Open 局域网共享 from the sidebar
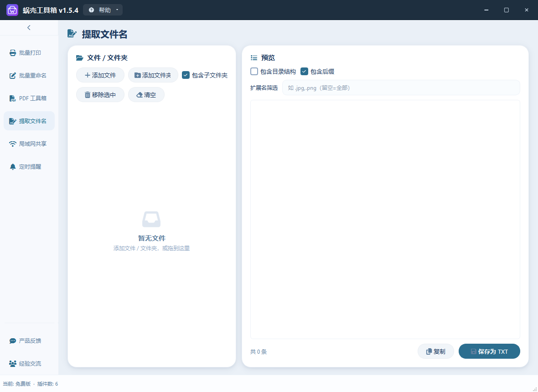This screenshot has height=392, width=538. tap(29, 144)
